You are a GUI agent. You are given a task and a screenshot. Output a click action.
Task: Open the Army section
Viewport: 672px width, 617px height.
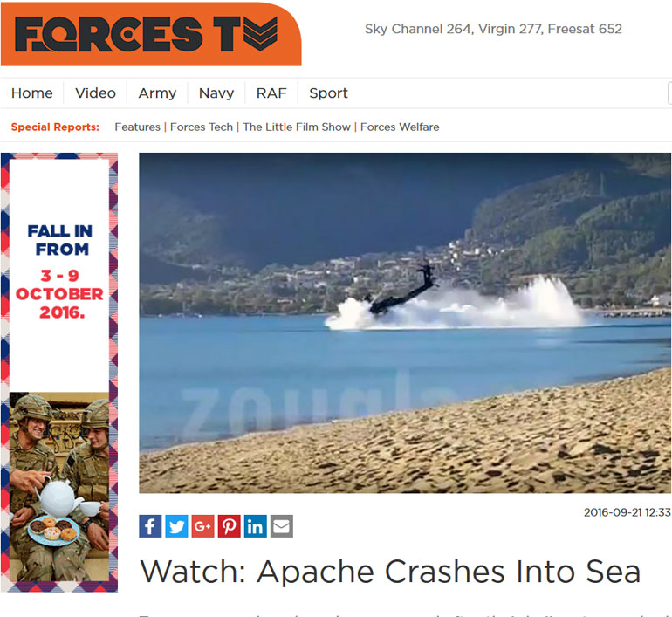(157, 93)
